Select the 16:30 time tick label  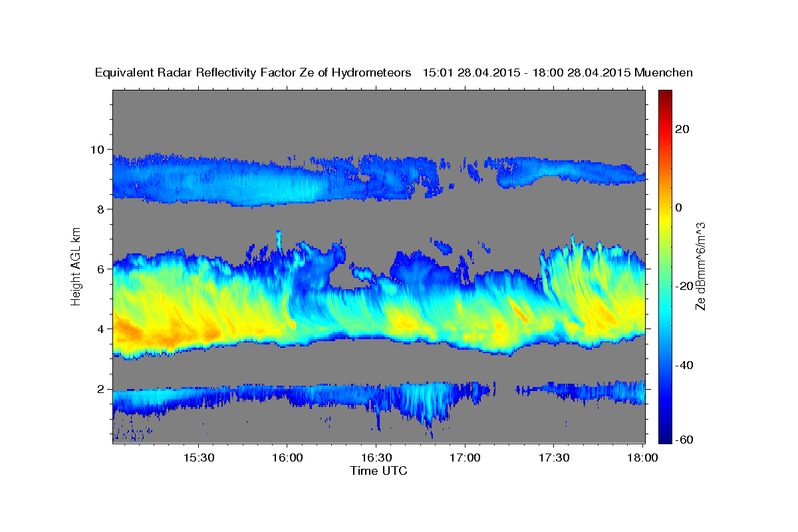(376, 458)
